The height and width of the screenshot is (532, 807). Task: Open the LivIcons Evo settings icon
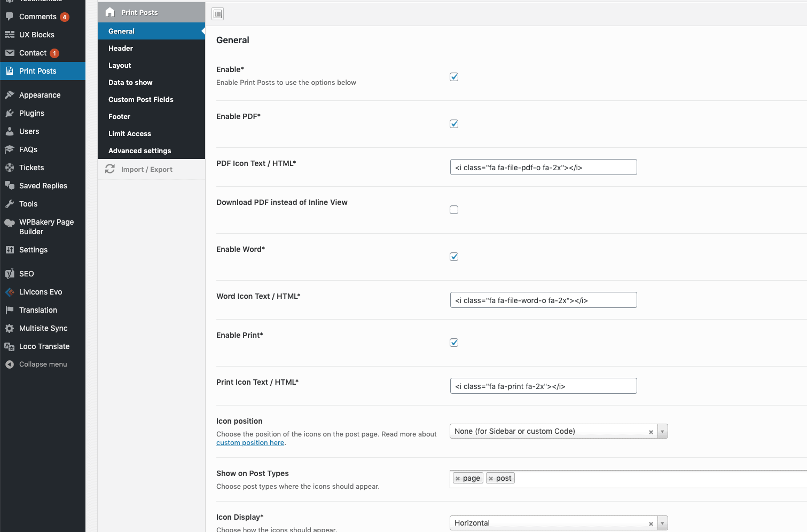tap(10, 292)
